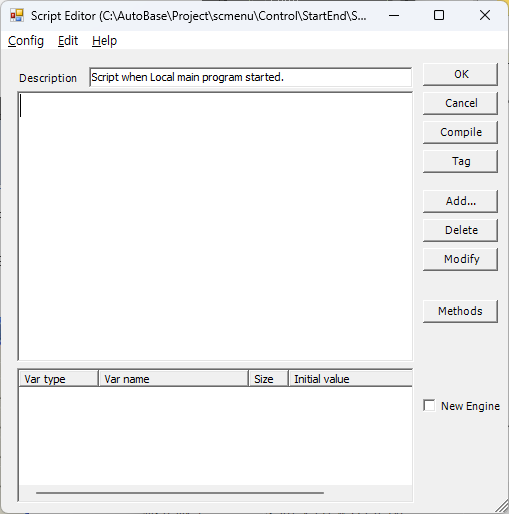Open the Tag selector button
The width and height of the screenshot is (509, 514).
pos(460,161)
